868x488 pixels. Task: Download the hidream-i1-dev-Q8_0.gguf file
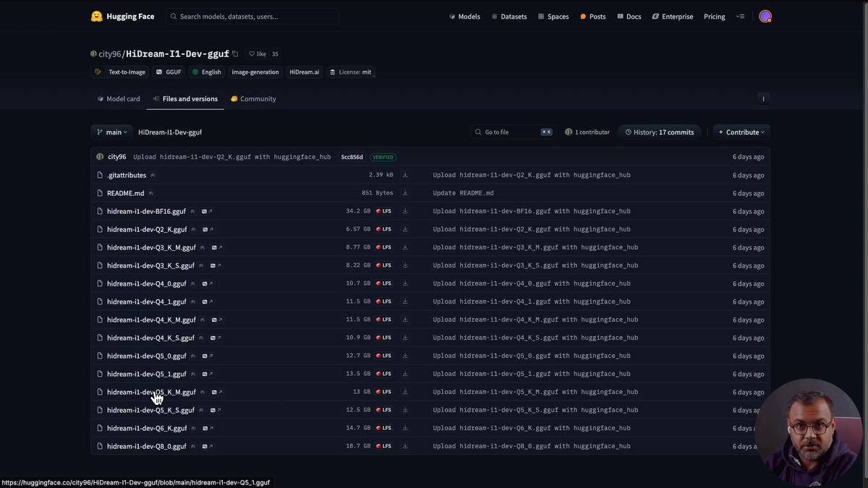tap(405, 446)
